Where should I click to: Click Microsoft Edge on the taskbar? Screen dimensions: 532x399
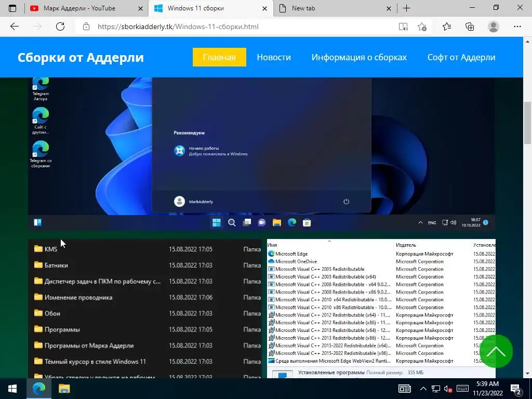click(x=38, y=389)
